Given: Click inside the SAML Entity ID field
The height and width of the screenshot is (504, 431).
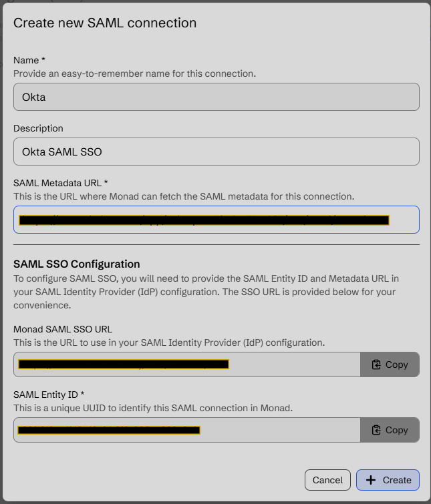Looking at the screenshot, I should (x=187, y=430).
